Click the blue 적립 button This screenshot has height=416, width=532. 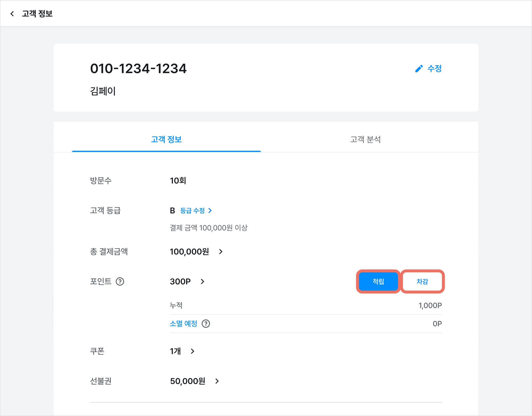pyautogui.click(x=378, y=281)
